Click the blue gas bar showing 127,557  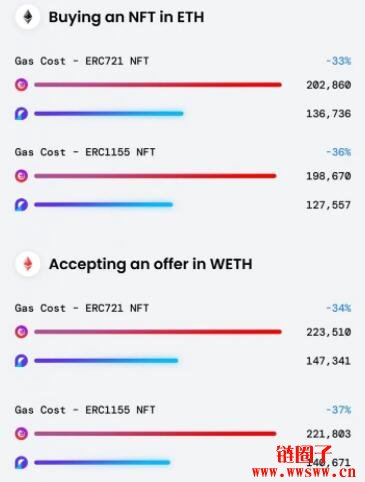pos(103,205)
